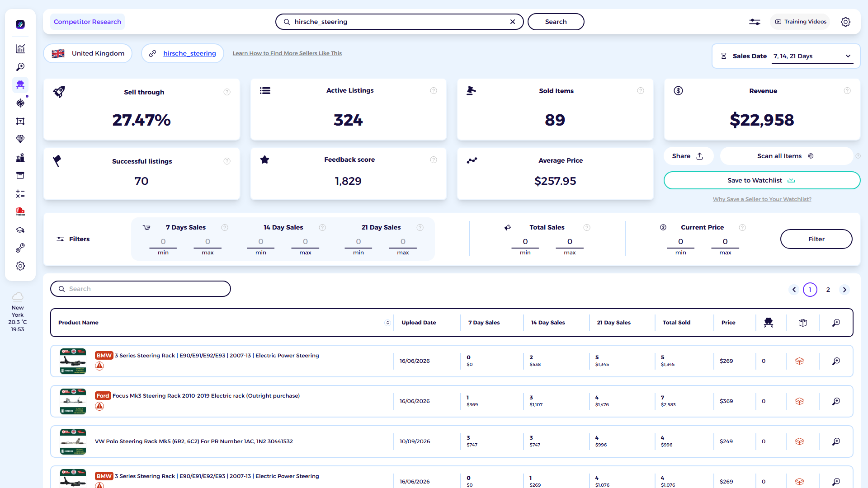868x488 pixels.
Task: Click the product table Search field
Action: click(x=141, y=289)
